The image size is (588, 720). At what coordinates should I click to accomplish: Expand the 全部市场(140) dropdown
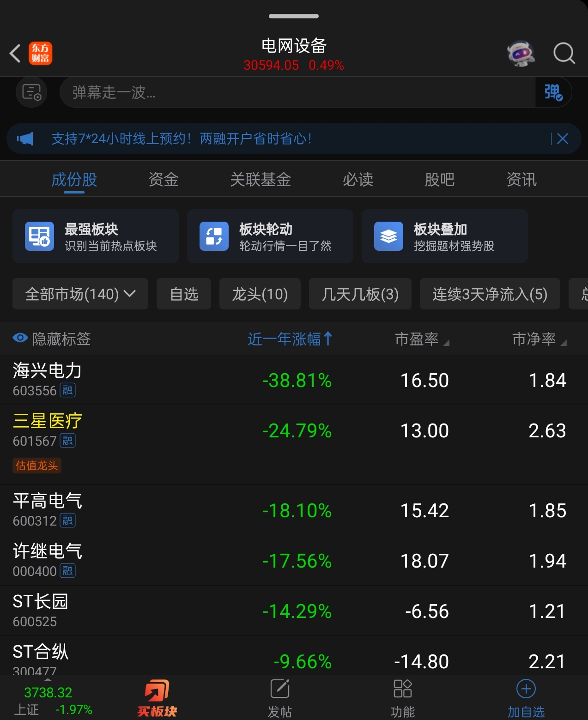pyautogui.click(x=80, y=294)
